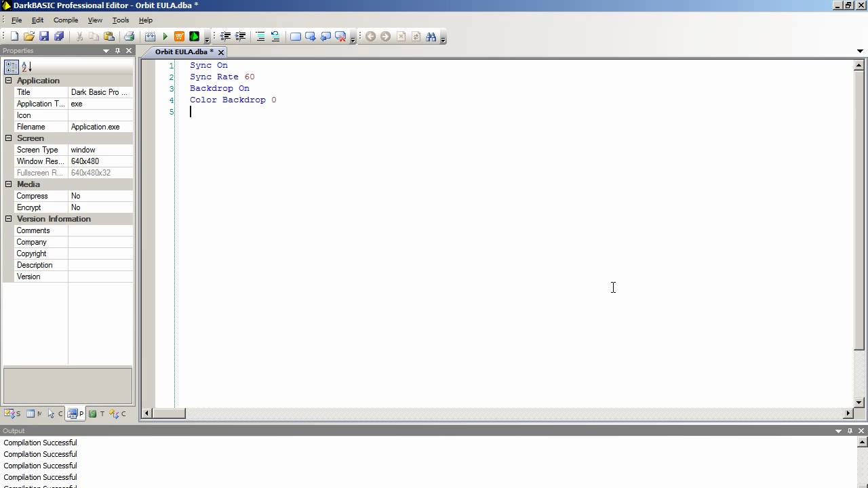The width and height of the screenshot is (868, 488).
Task: Open the View menu
Action: pos(95,20)
